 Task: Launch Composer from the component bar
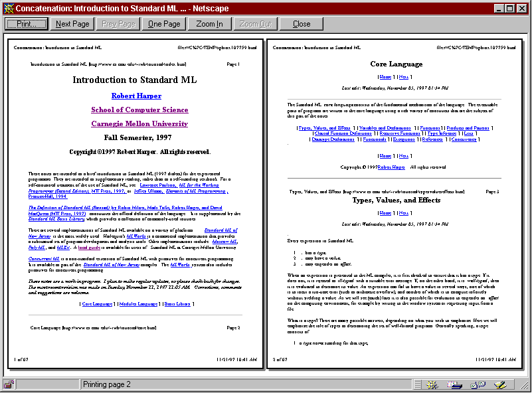[499, 384]
